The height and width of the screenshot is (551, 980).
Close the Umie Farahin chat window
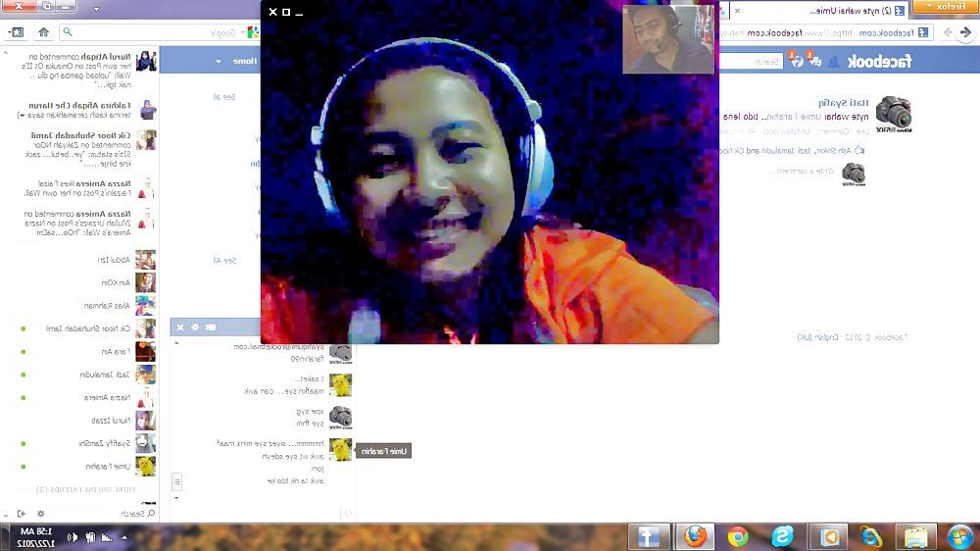[180, 327]
